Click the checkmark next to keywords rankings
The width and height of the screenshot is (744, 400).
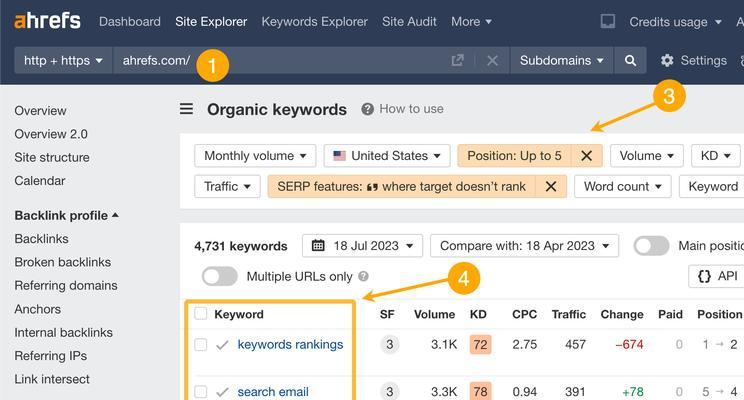tap(222, 345)
